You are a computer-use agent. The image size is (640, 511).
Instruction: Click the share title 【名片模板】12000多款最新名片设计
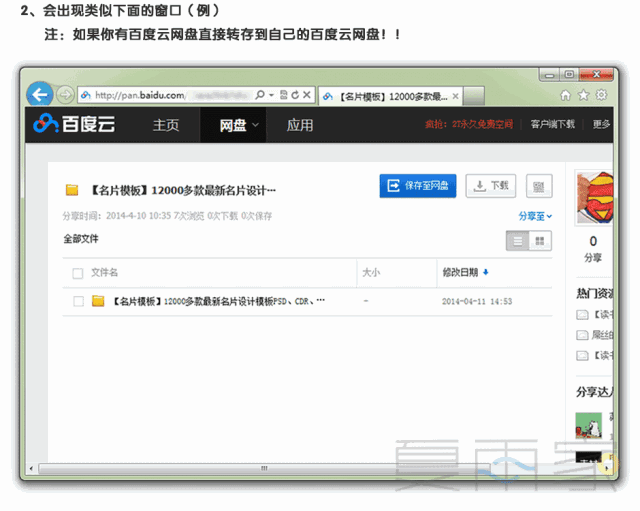coord(182,190)
